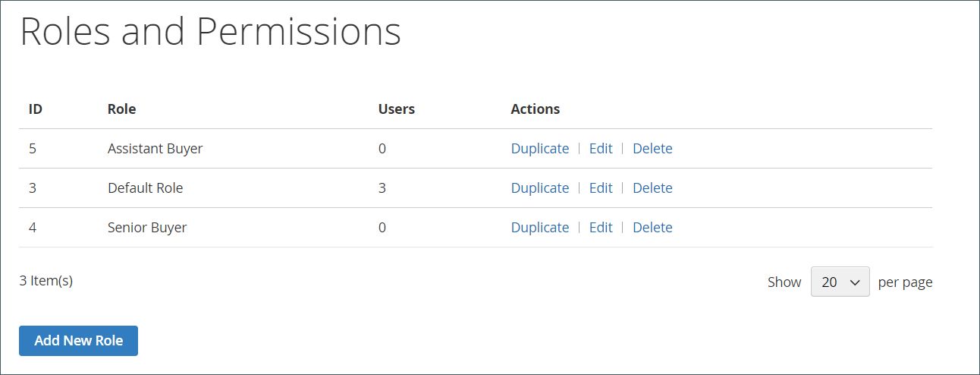Select the Senior Buyer role name
The width and height of the screenshot is (980, 375).
[147, 228]
